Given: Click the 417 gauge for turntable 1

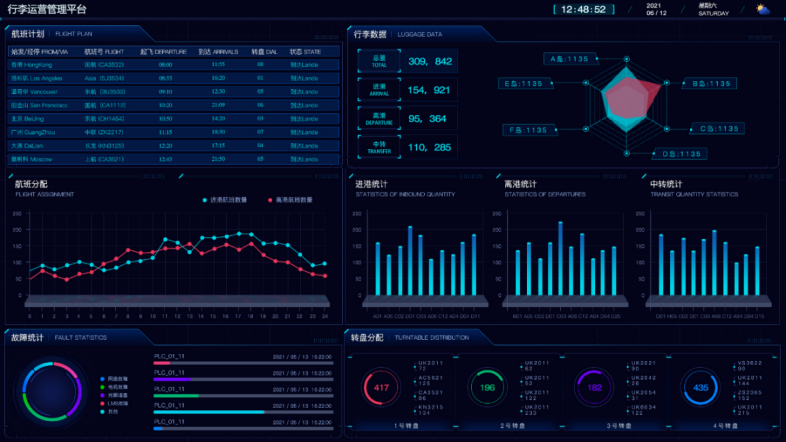Looking at the screenshot, I should click(x=381, y=387).
